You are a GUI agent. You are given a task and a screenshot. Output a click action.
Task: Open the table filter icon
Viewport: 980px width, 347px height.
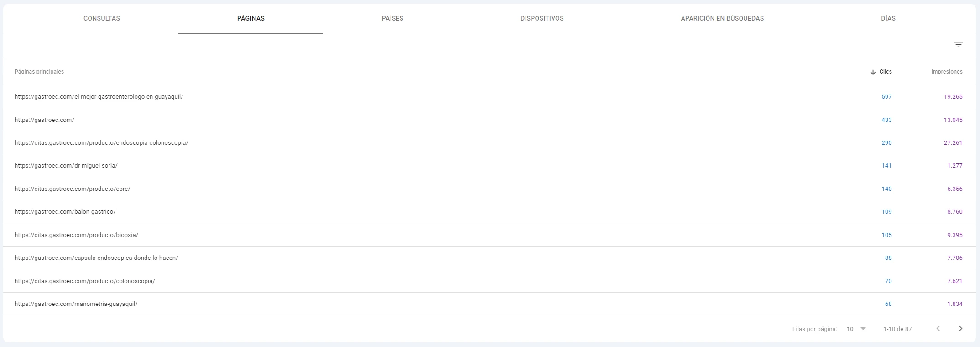[x=958, y=45]
